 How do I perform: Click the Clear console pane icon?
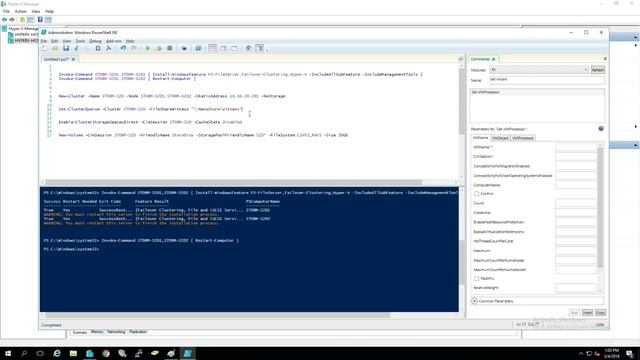pyautogui.click(x=109, y=48)
